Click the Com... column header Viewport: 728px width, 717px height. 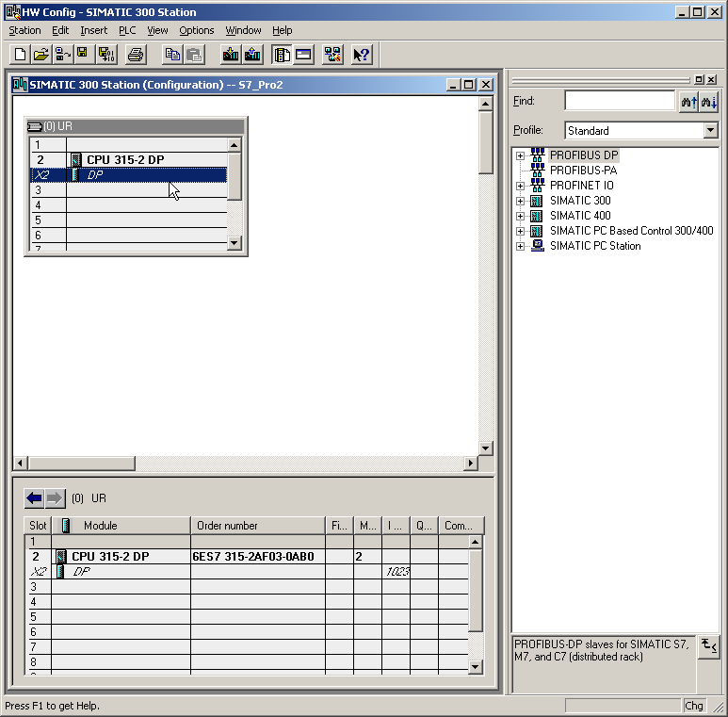(x=461, y=525)
